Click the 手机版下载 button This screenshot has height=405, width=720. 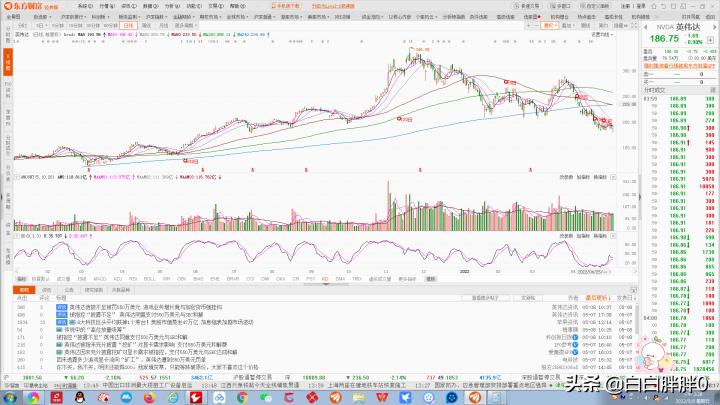click(x=286, y=5)
